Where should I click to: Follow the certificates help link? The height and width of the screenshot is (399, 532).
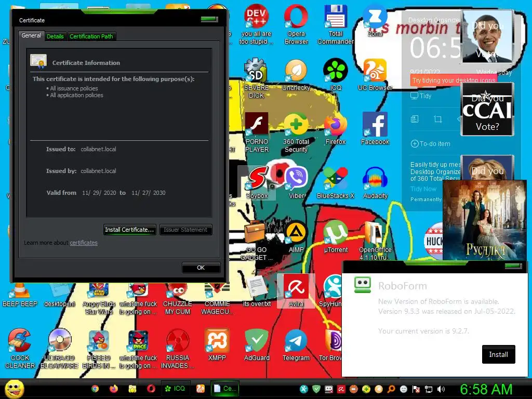coord(84,243)
